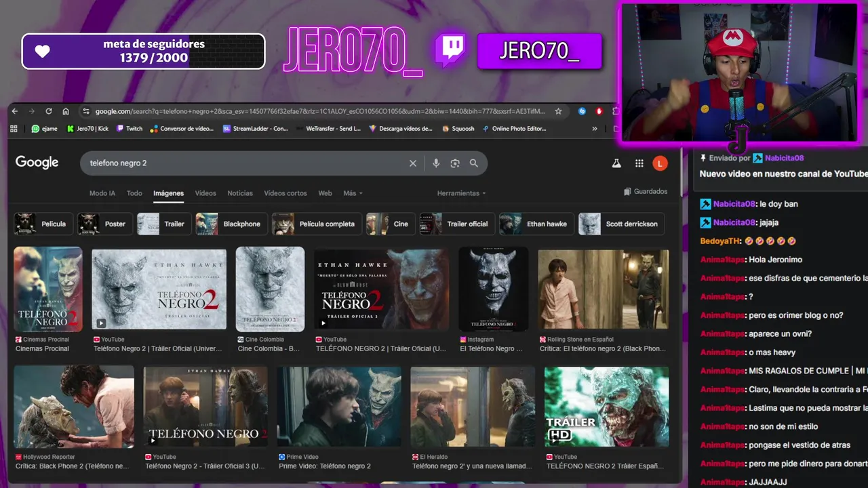Screen dimensions: 868x488
Task: Open Guardados saved items
Action: tap(646, 192)
